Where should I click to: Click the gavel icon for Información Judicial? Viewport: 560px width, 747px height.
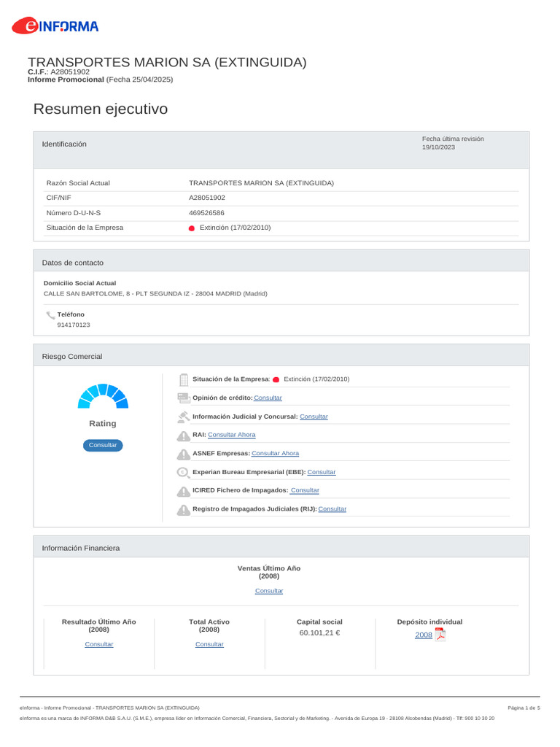[183, 417]
